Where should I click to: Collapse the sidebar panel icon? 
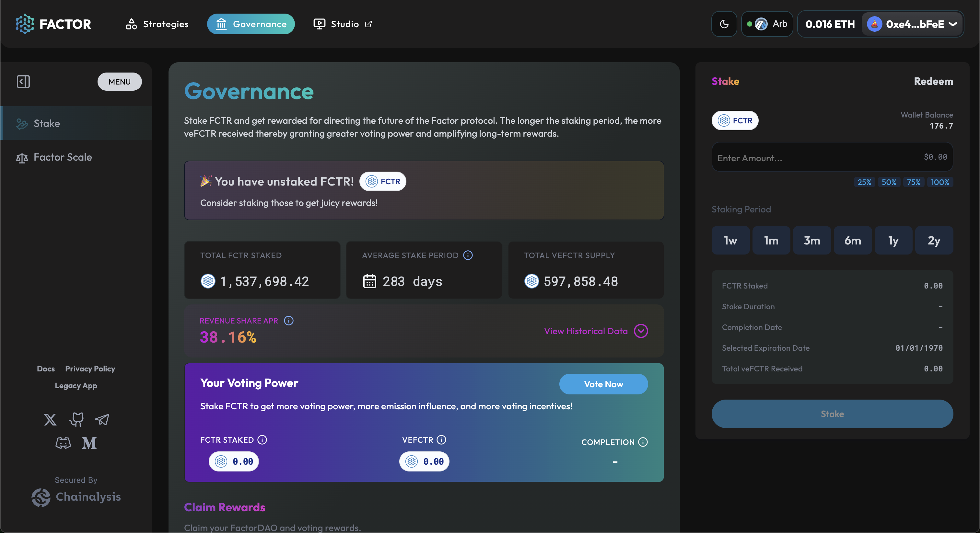pyautogui.click(x=23, y=81)
